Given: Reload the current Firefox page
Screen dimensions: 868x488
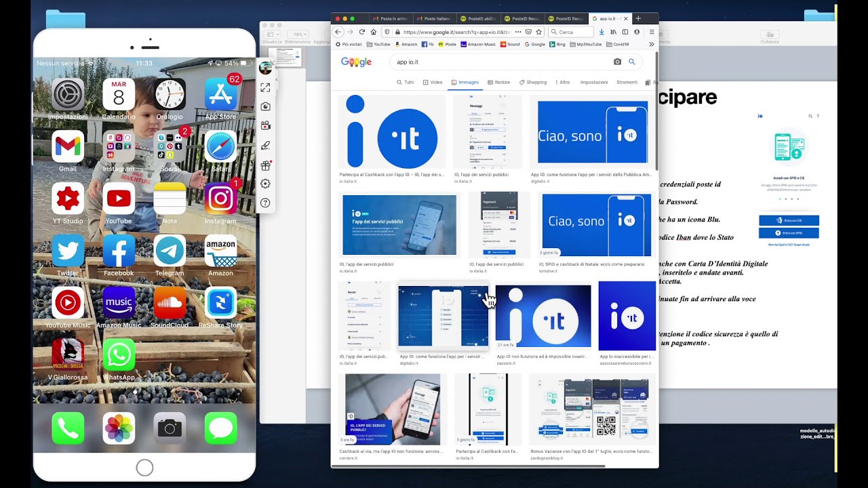Looking at the screenshot, I should tap(362, 32).
